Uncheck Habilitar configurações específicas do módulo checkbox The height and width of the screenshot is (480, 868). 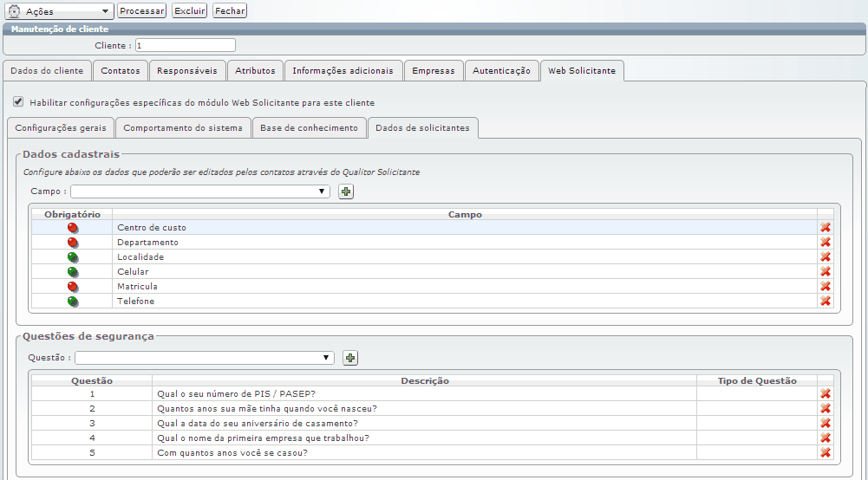pos(18,101)
